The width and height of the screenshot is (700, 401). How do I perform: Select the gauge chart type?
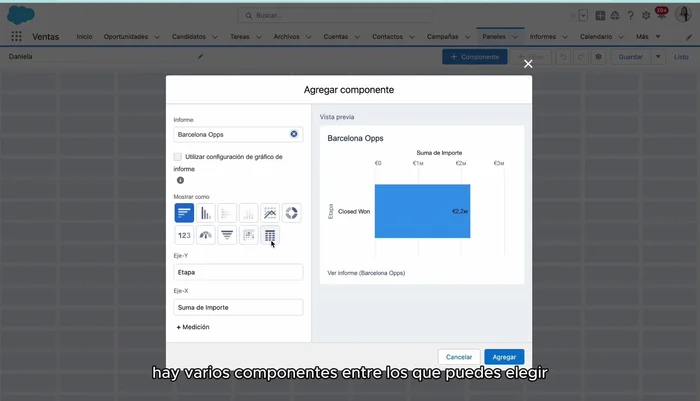pos(205,235)
